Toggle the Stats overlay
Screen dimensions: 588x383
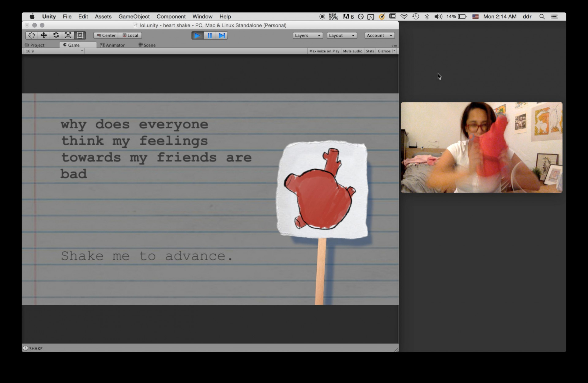coord(370,51)
